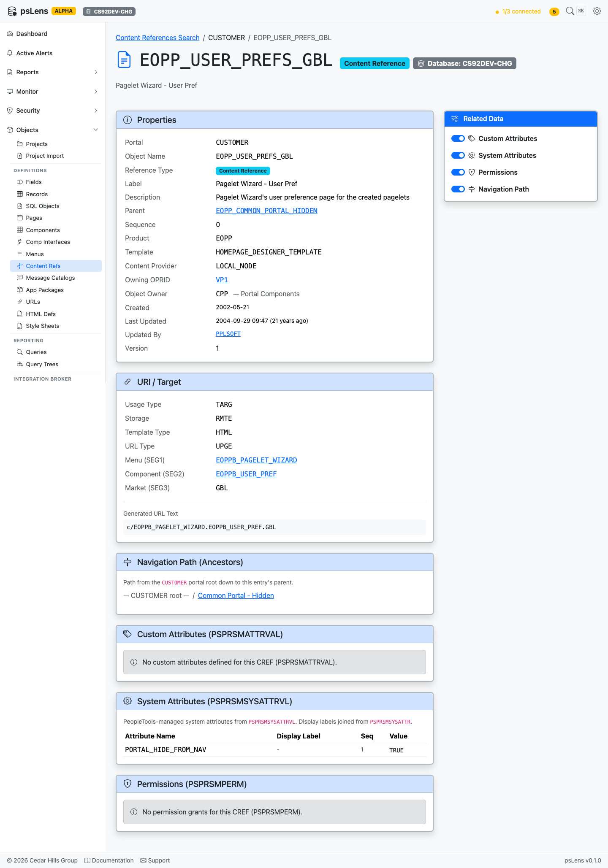The height and width of the screenshot is (868, 608).
Task: Click HOMEPAGE_DESIGNER_TEMPLATE template value
Action: pyautogui.click(x=269, y=252)
